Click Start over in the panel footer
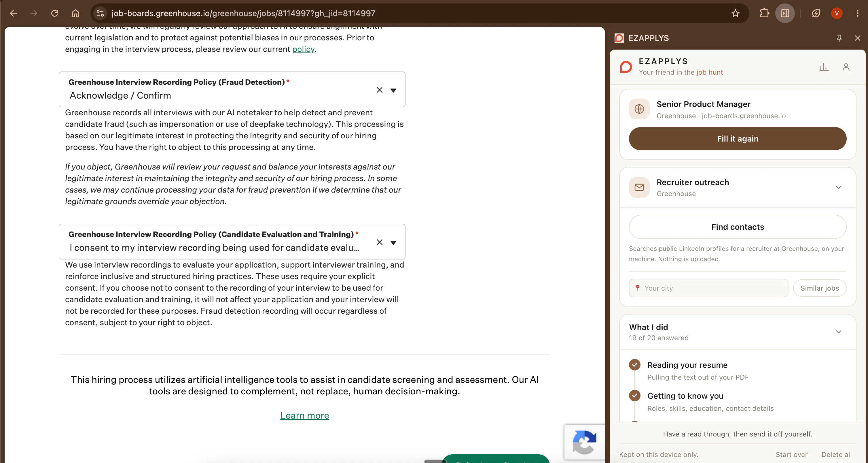The width and height of the screenshot is (868, 463). pyautogui.click(x=791, y=454)
